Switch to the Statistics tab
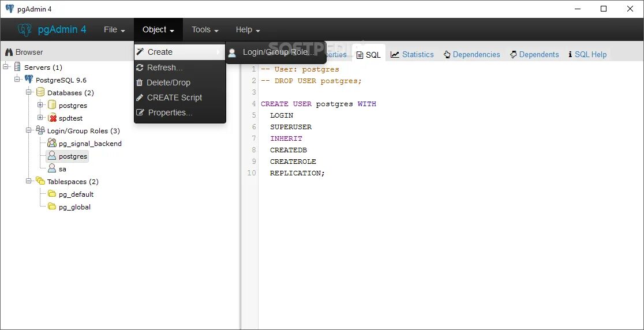Screen dimensions: 644x330 (x=413, y=55)
